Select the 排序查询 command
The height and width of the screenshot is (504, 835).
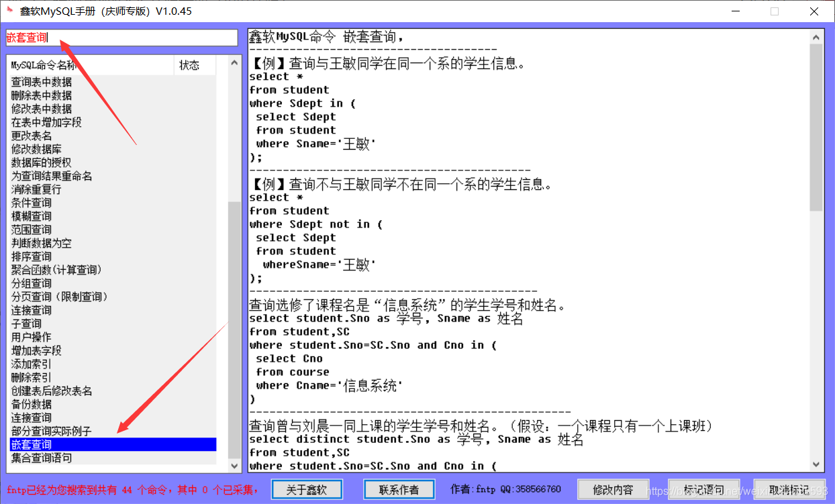113,256
